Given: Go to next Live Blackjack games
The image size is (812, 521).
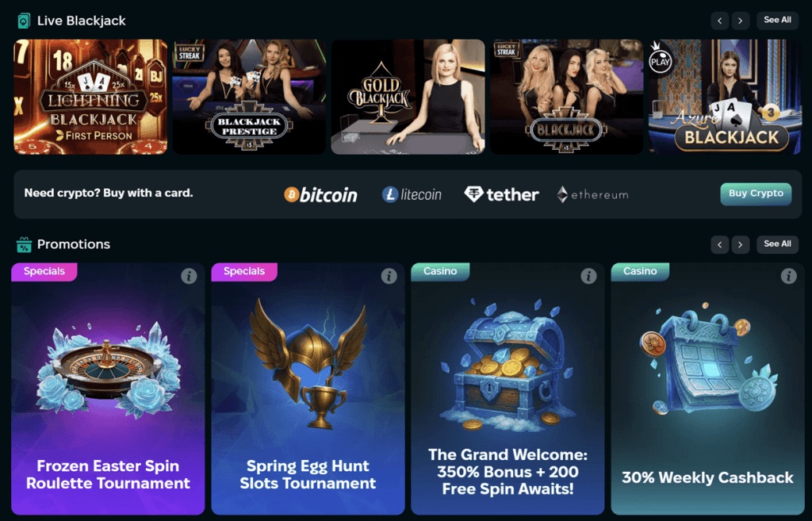Looking at the screenshot, I should pyautogui.click(x=741, y=21).
